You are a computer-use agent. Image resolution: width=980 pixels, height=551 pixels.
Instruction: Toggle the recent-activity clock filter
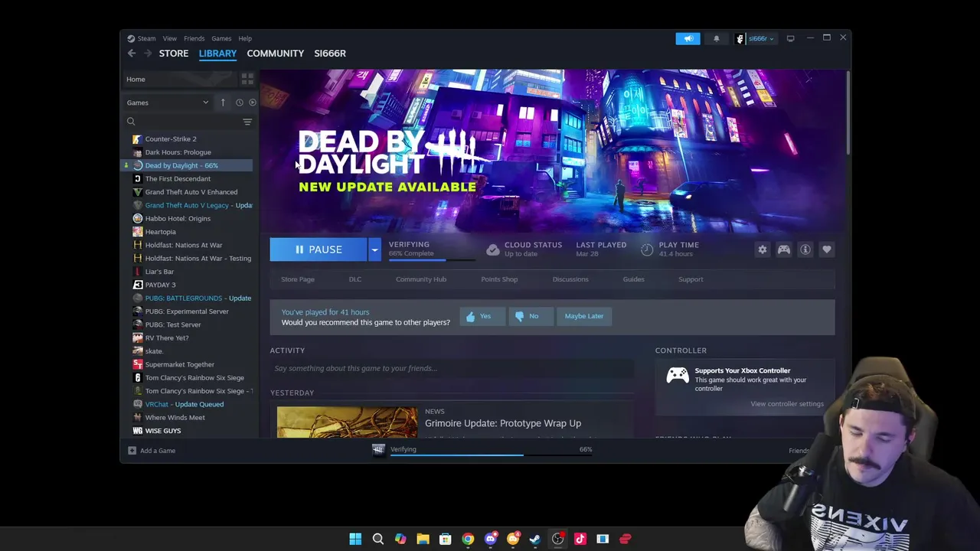(240, 103)
